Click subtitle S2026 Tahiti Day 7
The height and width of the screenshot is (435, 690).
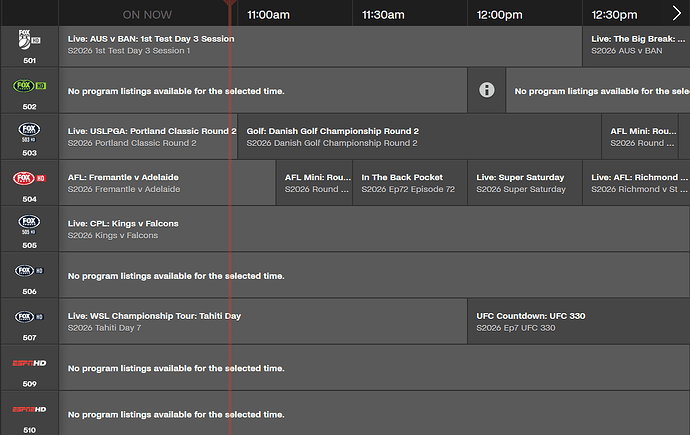point(104,328)
